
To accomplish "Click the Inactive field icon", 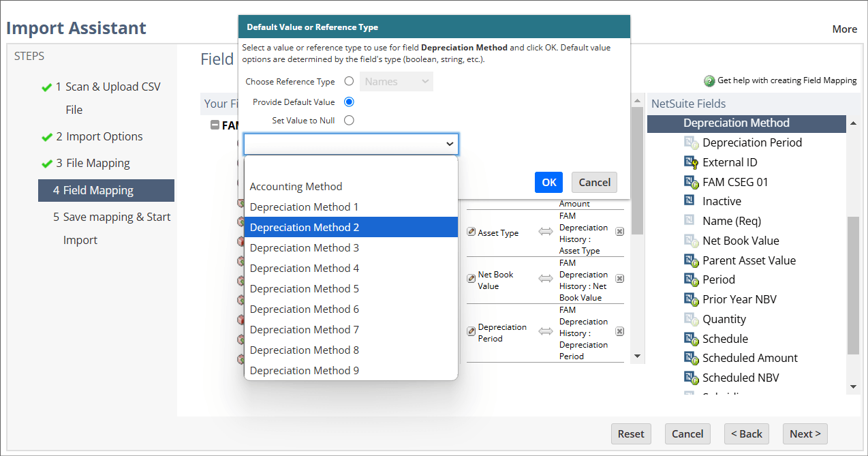I will point(689,201).
